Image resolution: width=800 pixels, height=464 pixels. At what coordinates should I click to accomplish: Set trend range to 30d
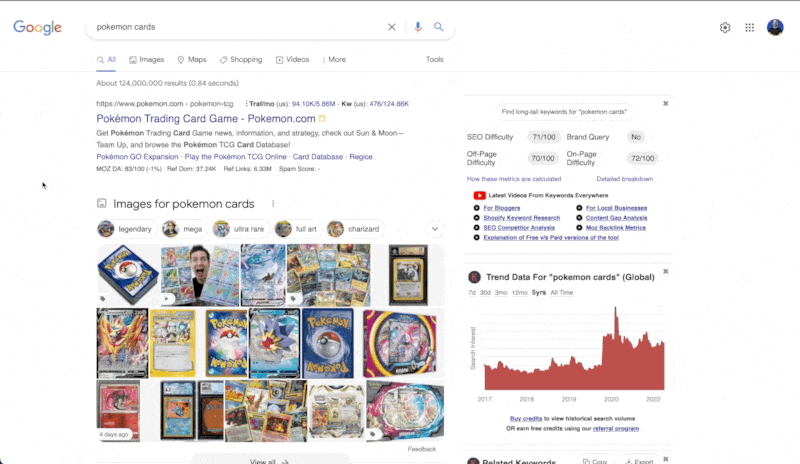point(485,293)
